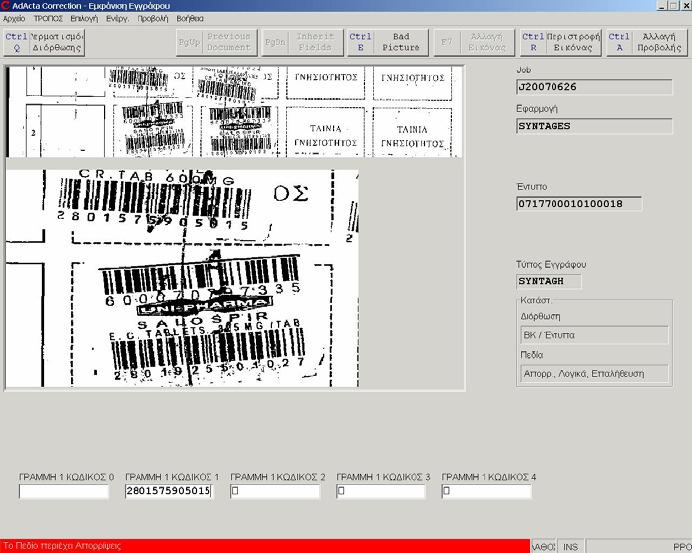Mark document as Bad Picture
The image size is (692, 553).
[388, 42]
